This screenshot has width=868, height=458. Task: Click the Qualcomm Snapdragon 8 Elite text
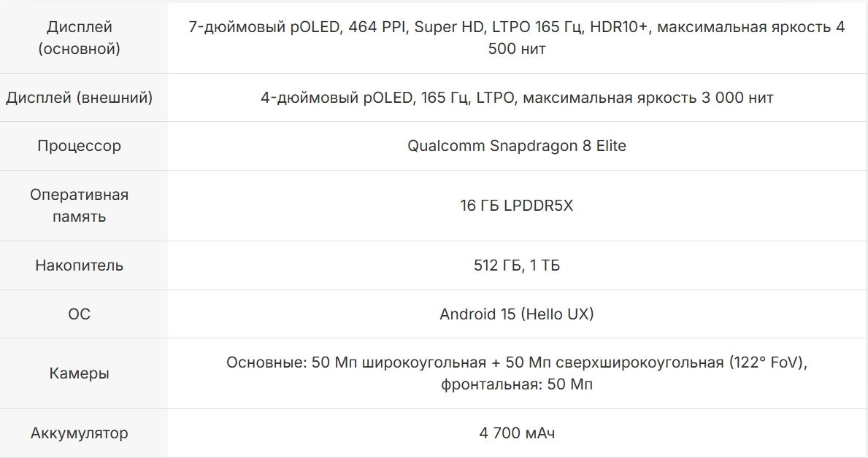[x=516, y=146]
